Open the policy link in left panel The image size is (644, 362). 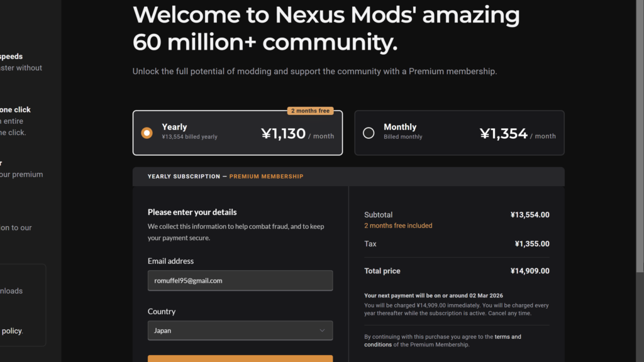(x=12, y=331)
